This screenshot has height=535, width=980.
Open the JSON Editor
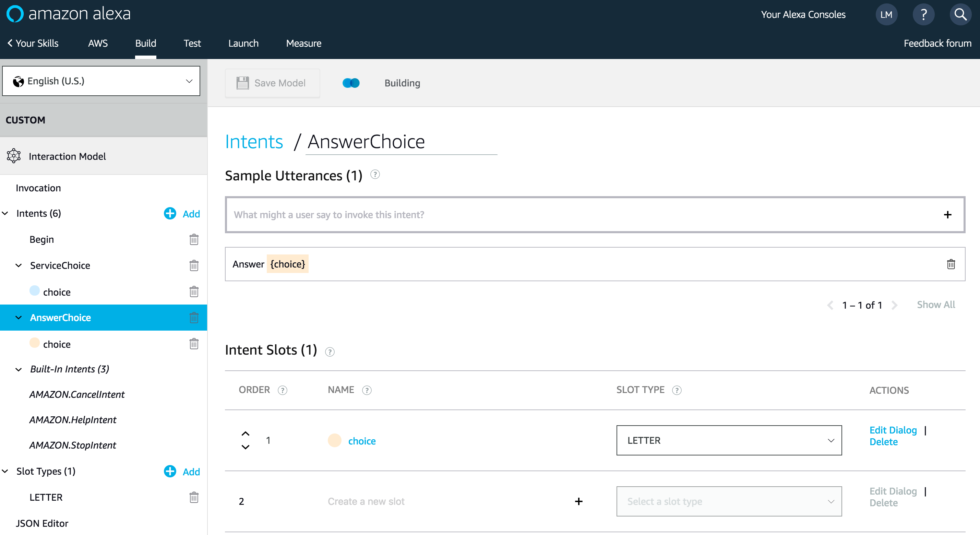click(x=42, y=523)
